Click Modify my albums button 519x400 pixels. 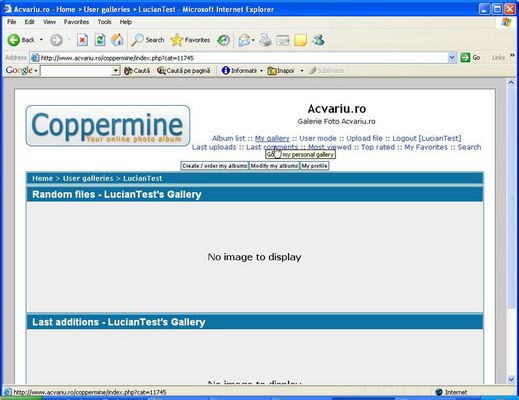coord(274,166)
